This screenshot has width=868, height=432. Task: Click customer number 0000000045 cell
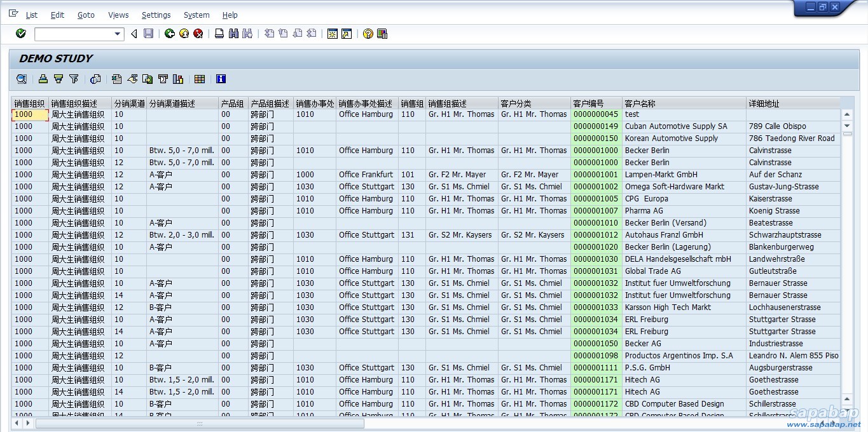click(x=596, y=114)
